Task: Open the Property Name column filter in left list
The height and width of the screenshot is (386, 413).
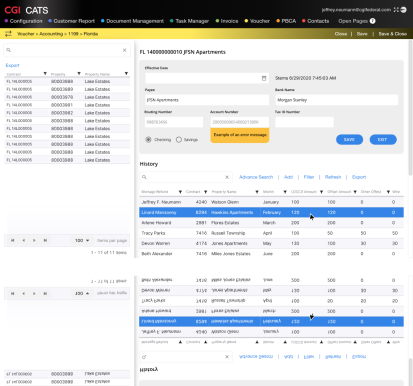Action: click(126, 73)
